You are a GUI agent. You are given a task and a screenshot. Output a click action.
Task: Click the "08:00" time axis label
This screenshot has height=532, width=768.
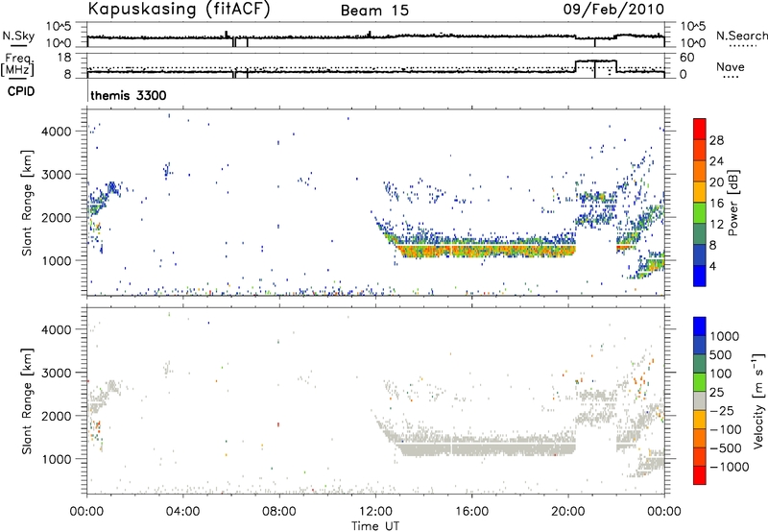[x=279, y=512]
